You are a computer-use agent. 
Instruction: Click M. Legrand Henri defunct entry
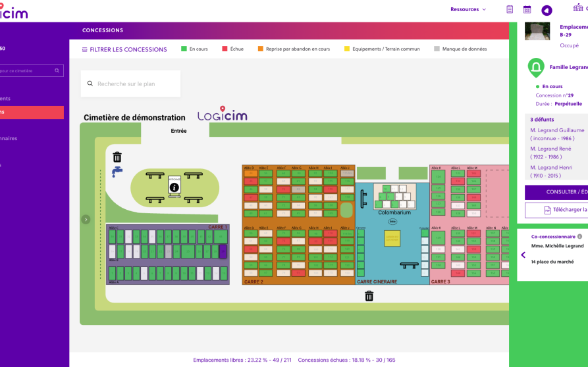pos(551,171)
